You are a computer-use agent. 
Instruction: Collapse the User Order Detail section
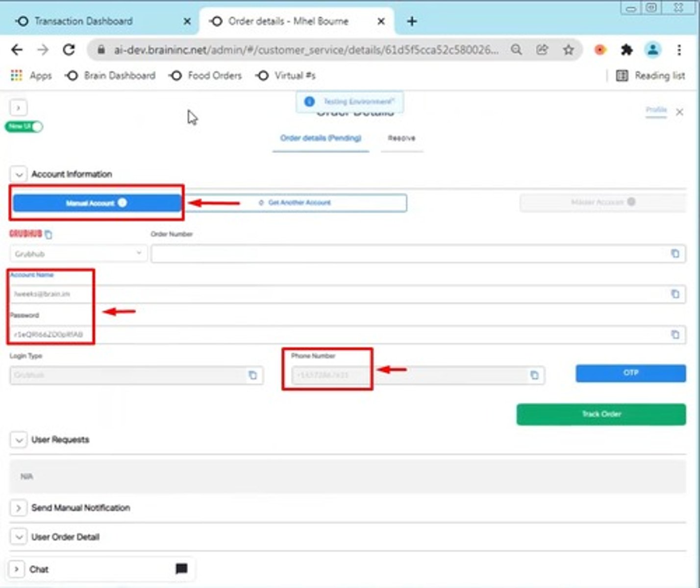[18, 537]
